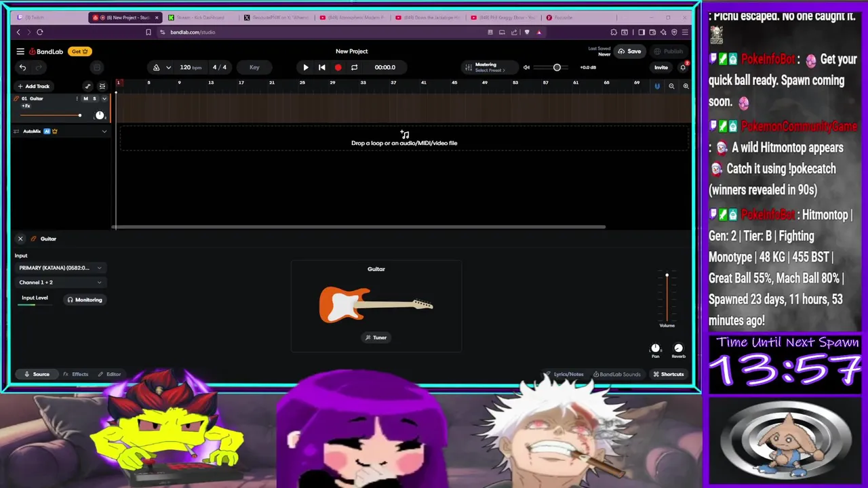Go back in browser
This screenshot has width=868, height=488.
pyautogui.click(x=18, y=32)
